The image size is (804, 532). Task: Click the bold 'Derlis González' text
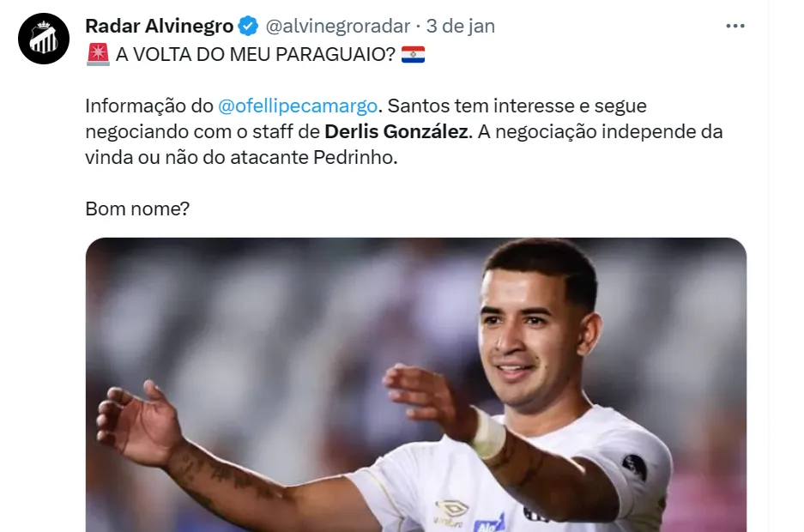coord(396,132)
